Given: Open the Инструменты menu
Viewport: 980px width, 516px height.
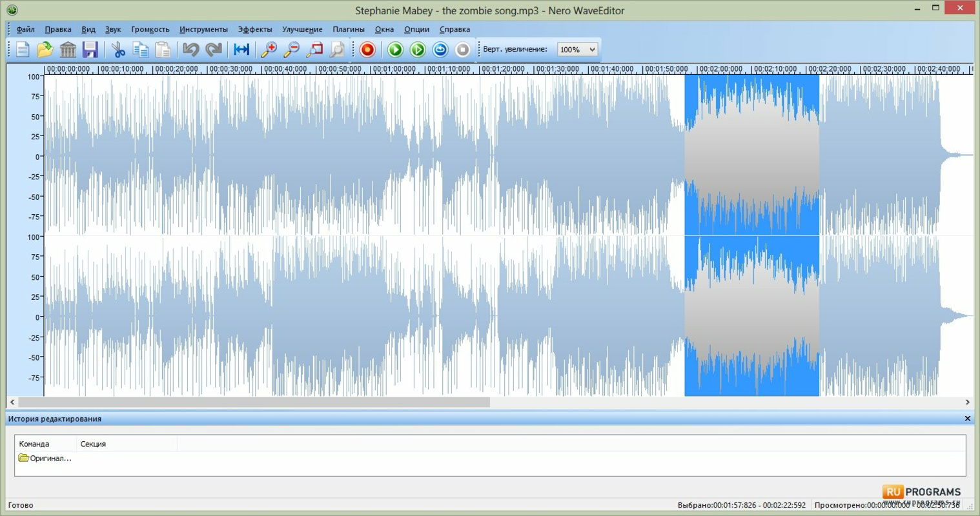Looking at the screenshot, I should [x=203, y=29].
